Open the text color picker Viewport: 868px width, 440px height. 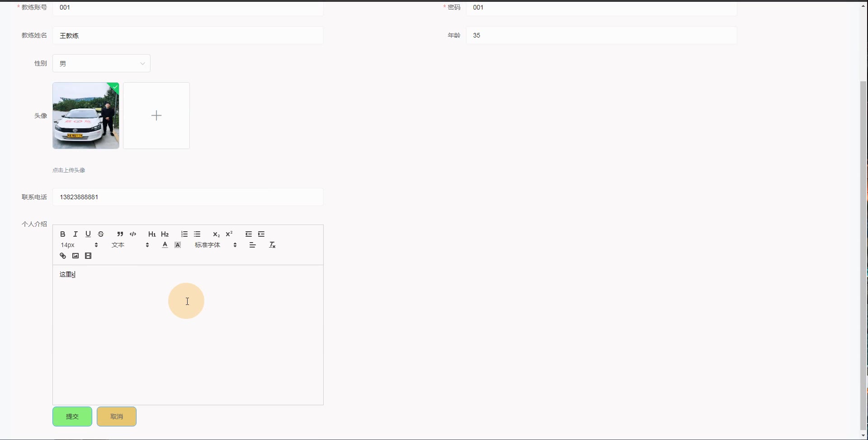165,245
